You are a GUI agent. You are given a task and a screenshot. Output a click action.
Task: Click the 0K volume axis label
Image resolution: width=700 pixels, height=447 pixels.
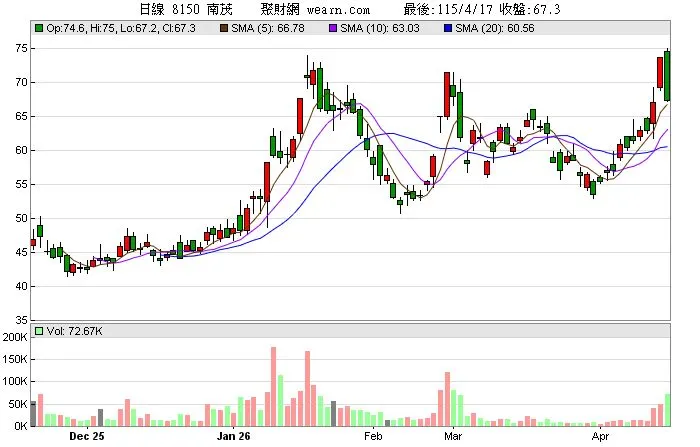21,426
